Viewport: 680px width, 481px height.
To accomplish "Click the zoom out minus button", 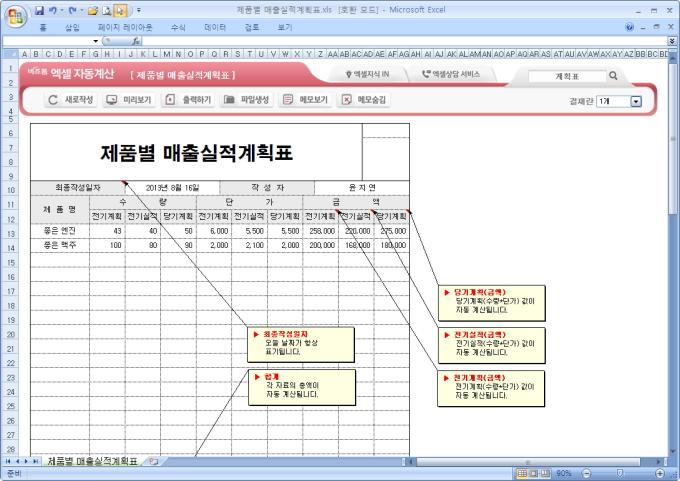I will pyautogui.click(x=586, y=473).
